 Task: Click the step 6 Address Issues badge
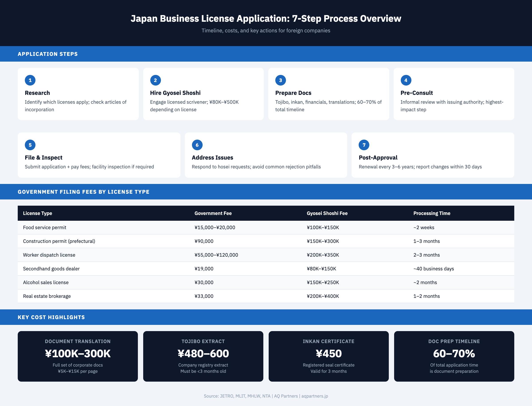coord(197,145)
